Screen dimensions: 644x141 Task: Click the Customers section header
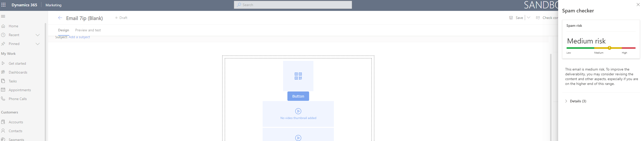tap(10, 112)
